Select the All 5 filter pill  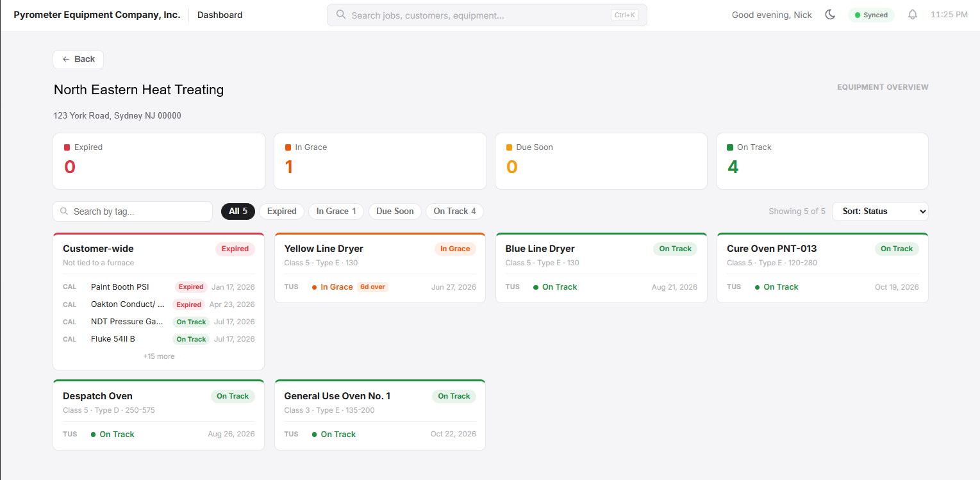pyautogui.click(x=238, y=211)
